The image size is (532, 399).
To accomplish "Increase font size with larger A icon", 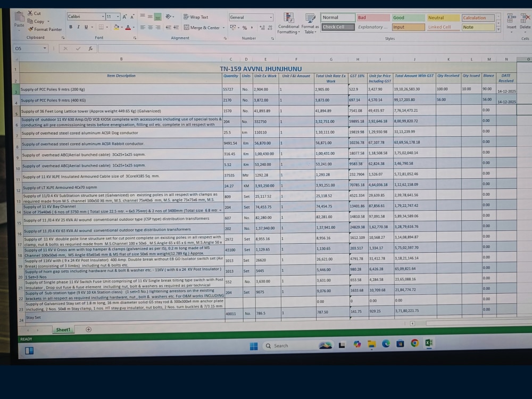I will pyautogui.click(x=124, y=16).
